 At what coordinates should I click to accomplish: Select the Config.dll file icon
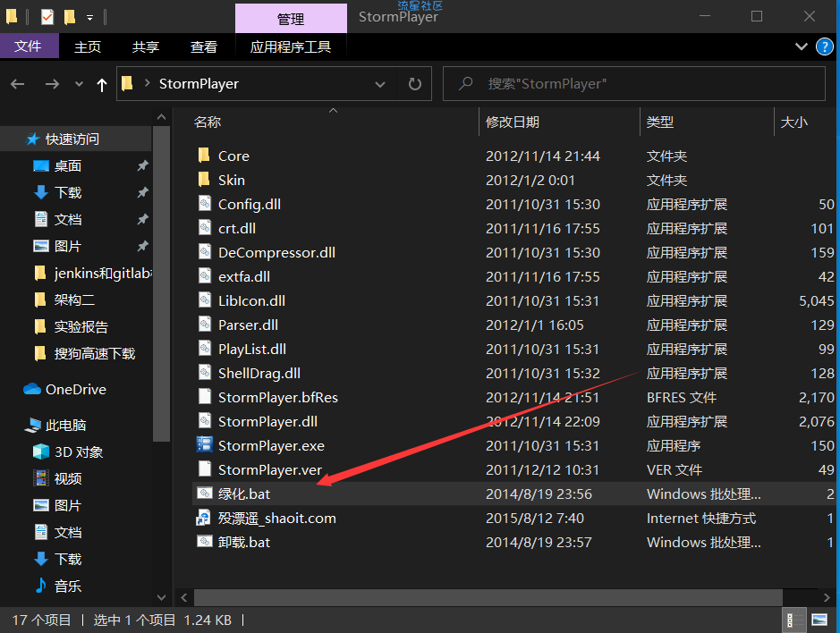205,204
